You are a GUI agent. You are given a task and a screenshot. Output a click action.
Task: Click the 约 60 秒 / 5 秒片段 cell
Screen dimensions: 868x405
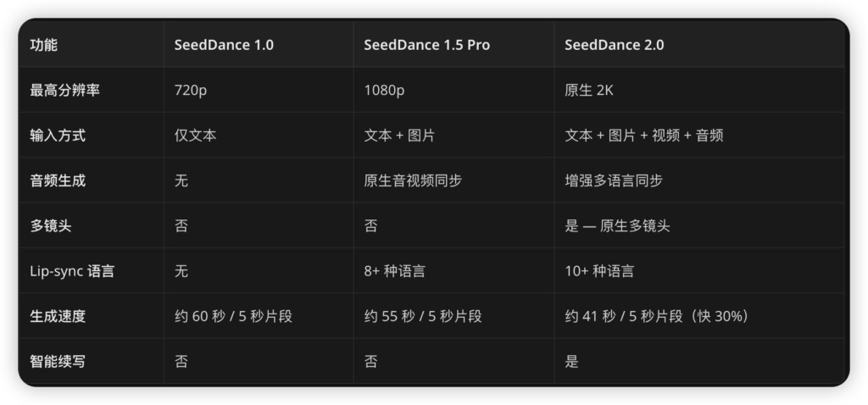[x=233, y=317]
